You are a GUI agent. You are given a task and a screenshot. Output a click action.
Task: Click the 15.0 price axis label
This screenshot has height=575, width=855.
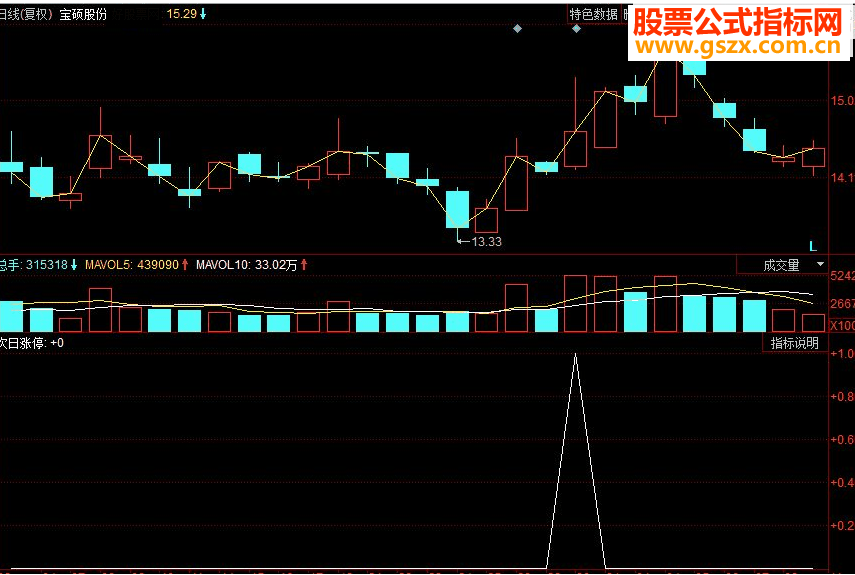(842, 100)
